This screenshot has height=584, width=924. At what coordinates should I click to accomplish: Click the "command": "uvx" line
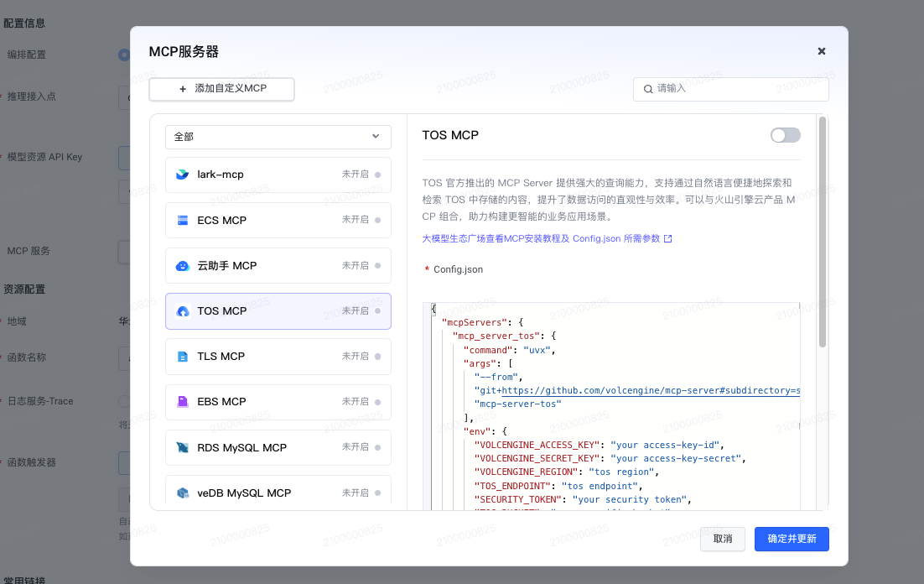point(509,351)
